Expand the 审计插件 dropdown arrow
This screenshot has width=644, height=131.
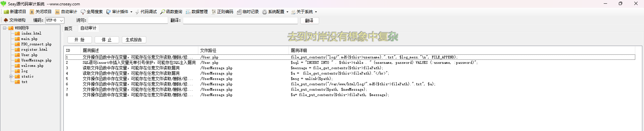point(131,12)
